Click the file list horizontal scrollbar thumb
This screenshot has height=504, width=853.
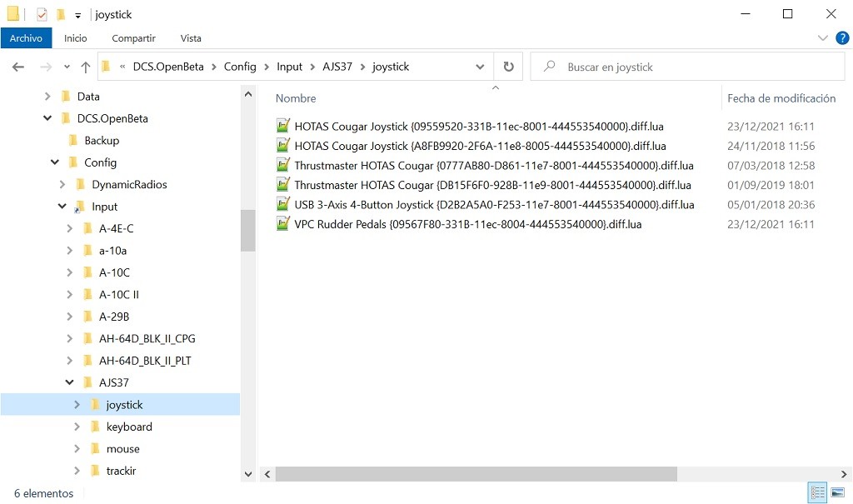(x=476, y=474)
